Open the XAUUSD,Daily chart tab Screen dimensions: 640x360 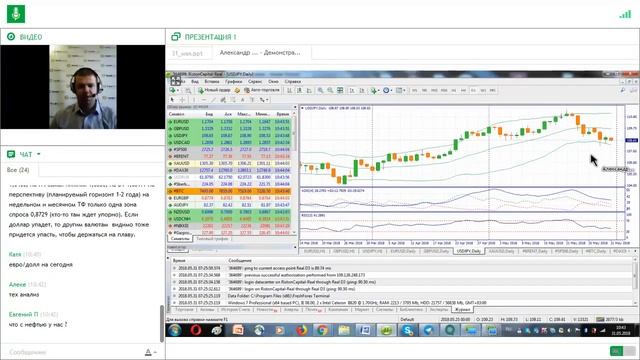501,251
